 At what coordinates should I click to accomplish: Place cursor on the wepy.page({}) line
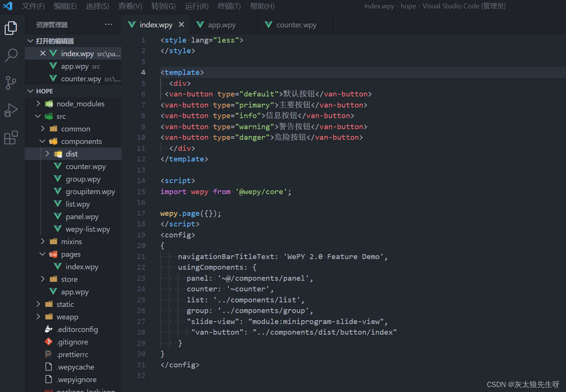(x=191, y=213)
